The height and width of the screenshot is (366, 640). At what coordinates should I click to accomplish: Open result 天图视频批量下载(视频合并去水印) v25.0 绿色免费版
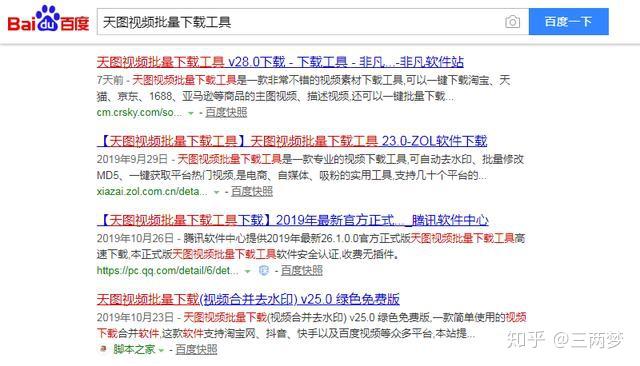click(248, 299)
